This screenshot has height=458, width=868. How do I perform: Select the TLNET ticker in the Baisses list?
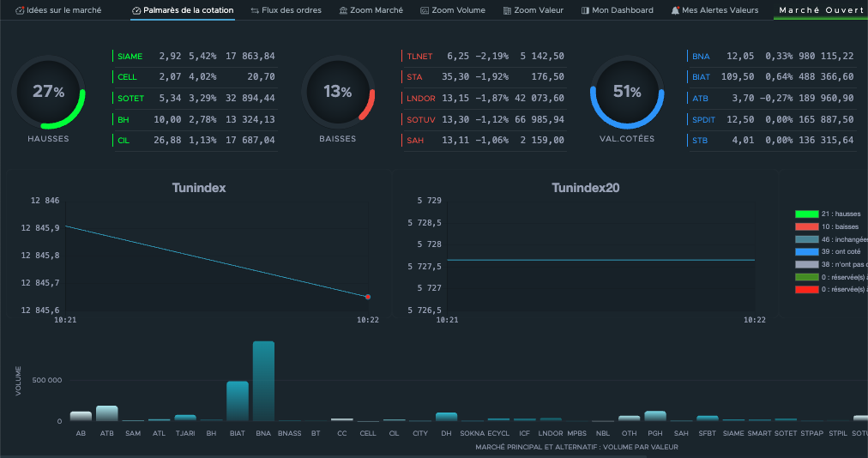pos(420,56)
